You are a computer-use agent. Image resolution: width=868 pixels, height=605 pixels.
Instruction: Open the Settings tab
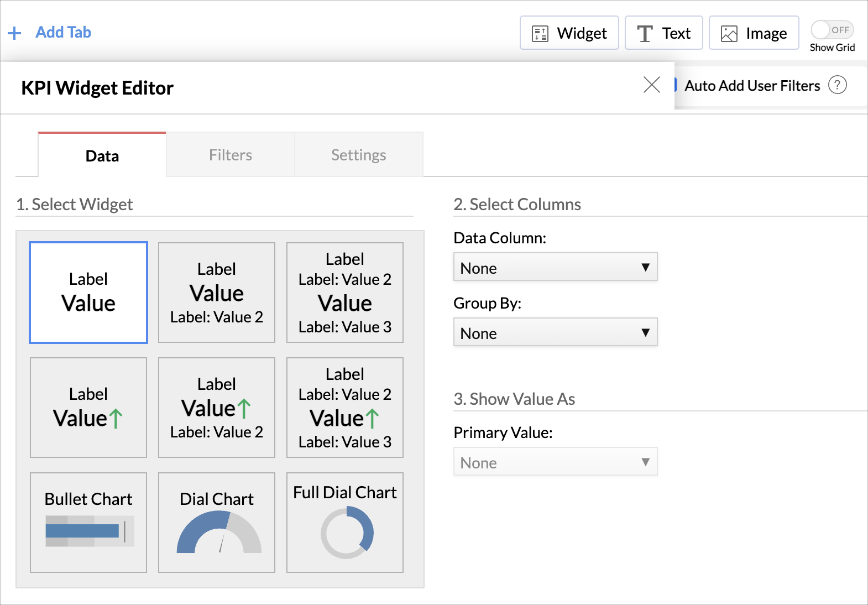[359, 155]
